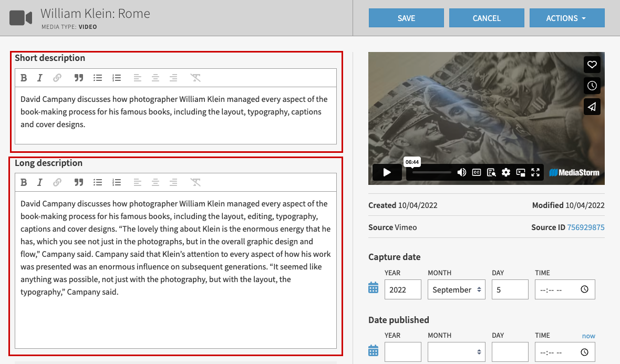This screenshot has width=620, height=364.
Task: Add bulleted list in Long description editor
Action: [98, 182]
